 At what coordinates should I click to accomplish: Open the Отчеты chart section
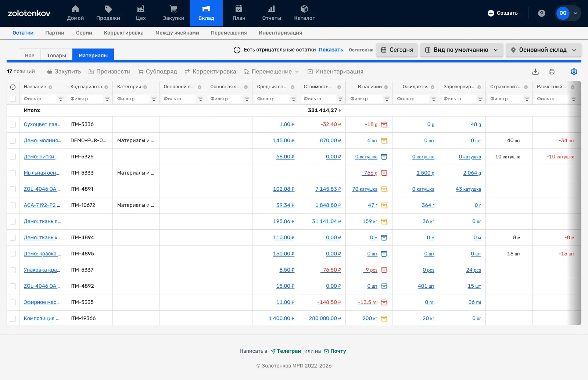(x=272, y=13)
